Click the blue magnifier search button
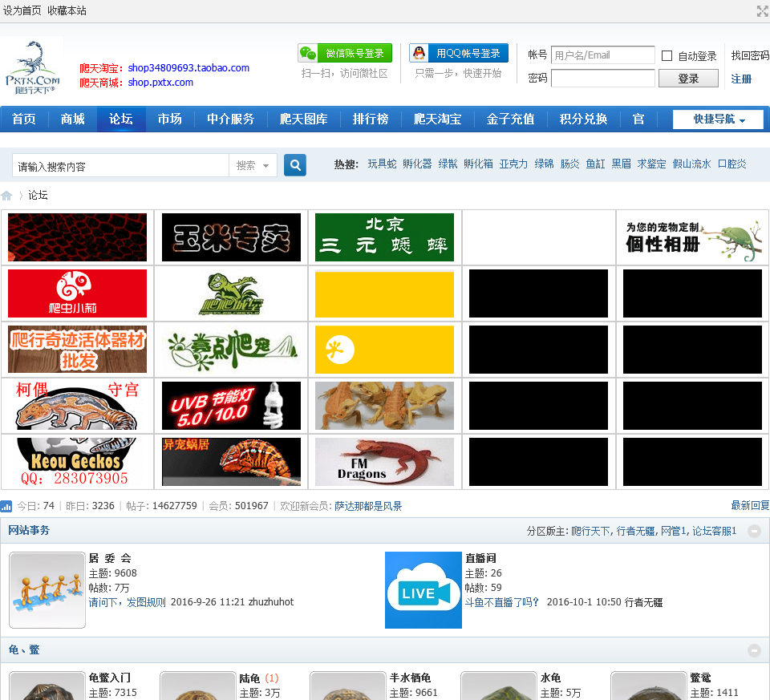770x700 pixels. pos(295,165)
